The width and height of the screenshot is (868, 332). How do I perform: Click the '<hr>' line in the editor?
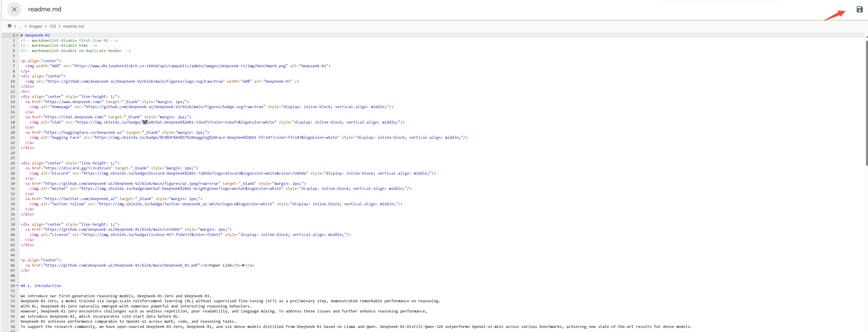pyautogui.click(x=25, y=92)
